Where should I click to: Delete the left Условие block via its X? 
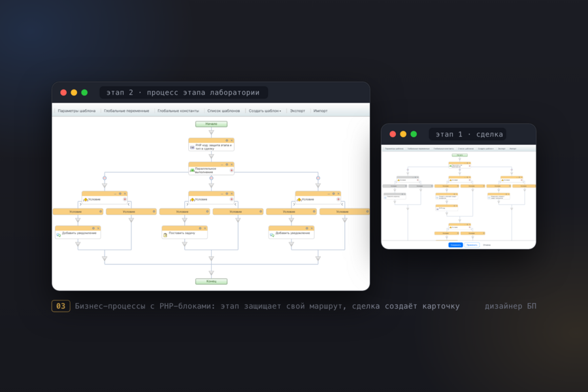coord(125,193)
